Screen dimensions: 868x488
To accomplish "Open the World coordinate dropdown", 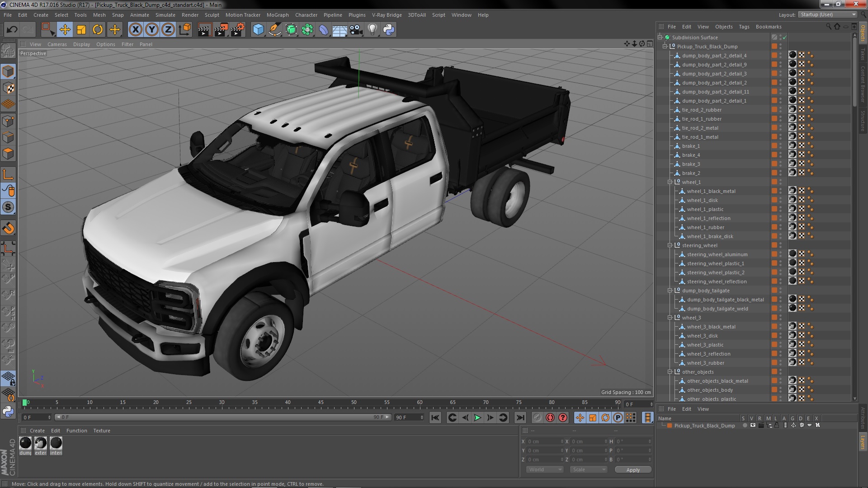I will pyautogui.click(x=545, y=469).
